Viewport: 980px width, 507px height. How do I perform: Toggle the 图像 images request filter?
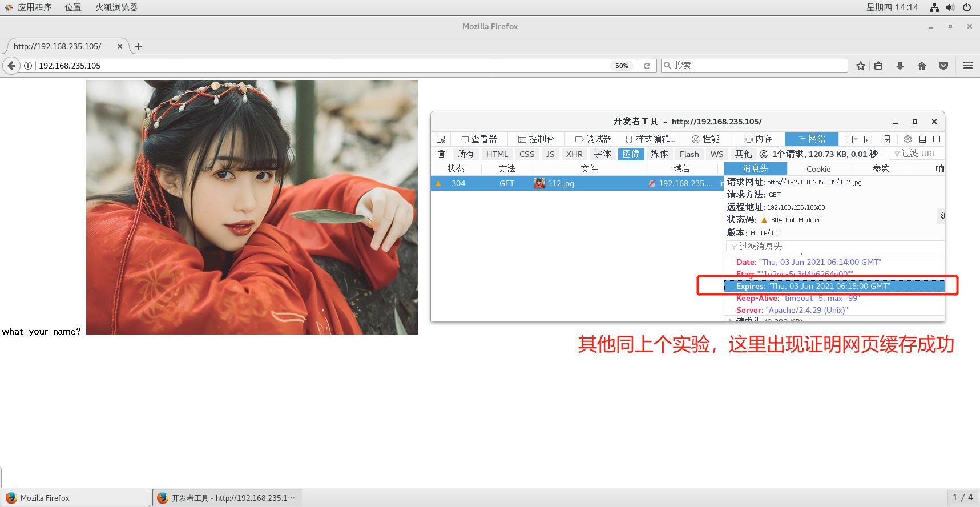[x=631, y=154]
